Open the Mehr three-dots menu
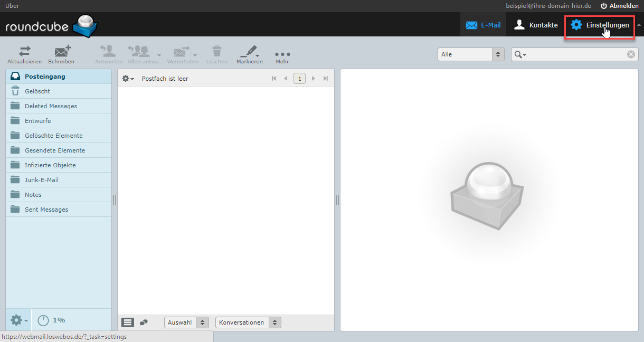This screenshot has height=342, width=644. click(282, 54)
